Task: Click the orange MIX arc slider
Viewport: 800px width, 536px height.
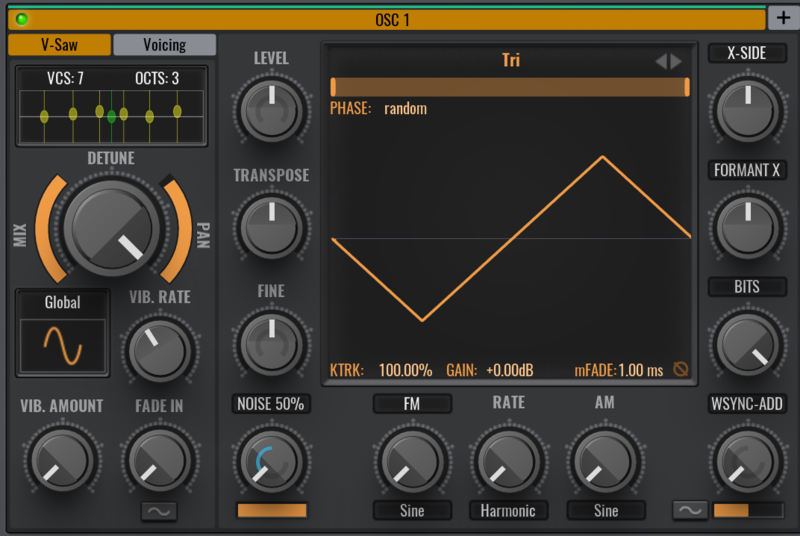Action: [x=47, y=229]
